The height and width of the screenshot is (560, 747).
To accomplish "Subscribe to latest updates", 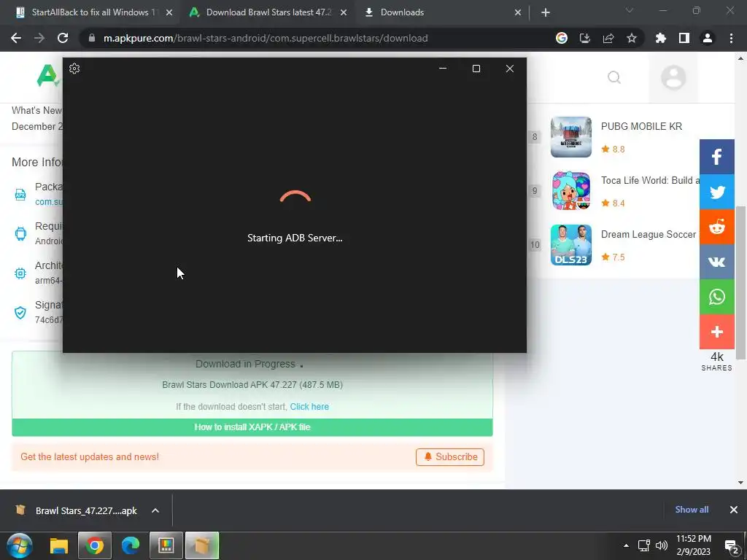I will (x=449, y=456).
